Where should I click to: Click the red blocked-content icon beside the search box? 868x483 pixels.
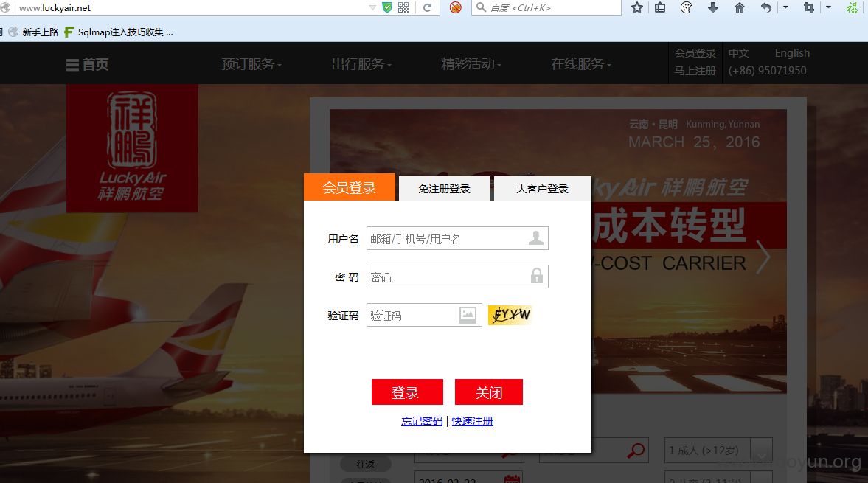(456, 8)
